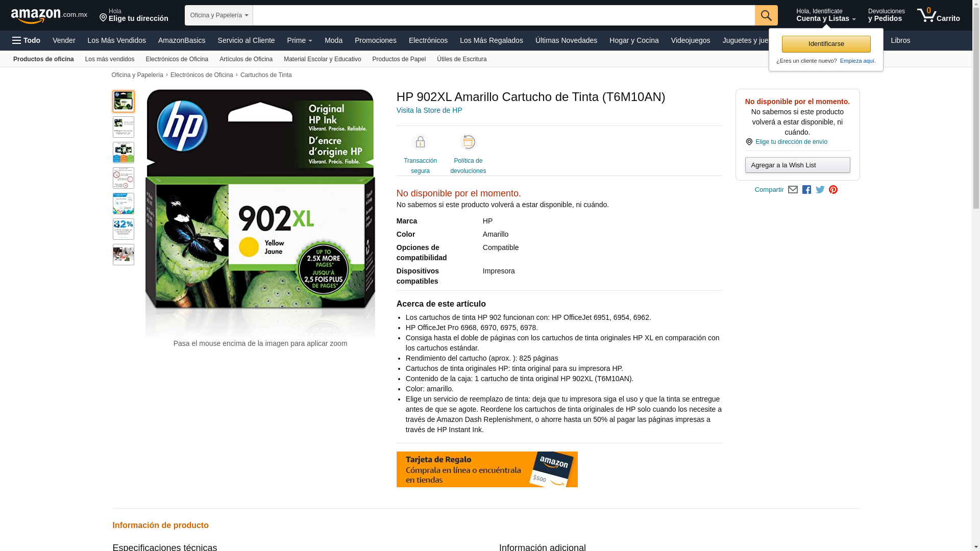Click the search text input field
The width and height of the screenshot is (980, 551).
click(504, 15)
